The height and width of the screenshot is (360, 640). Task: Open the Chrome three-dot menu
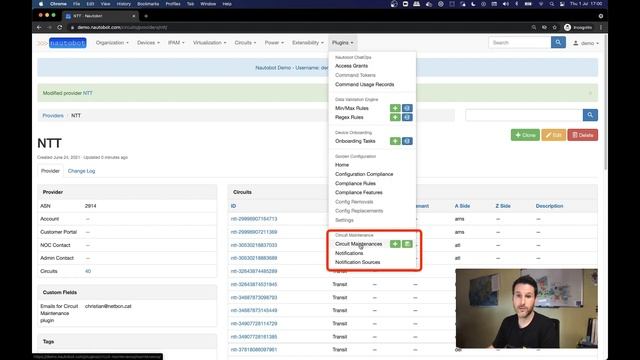[x=601, y=27]
